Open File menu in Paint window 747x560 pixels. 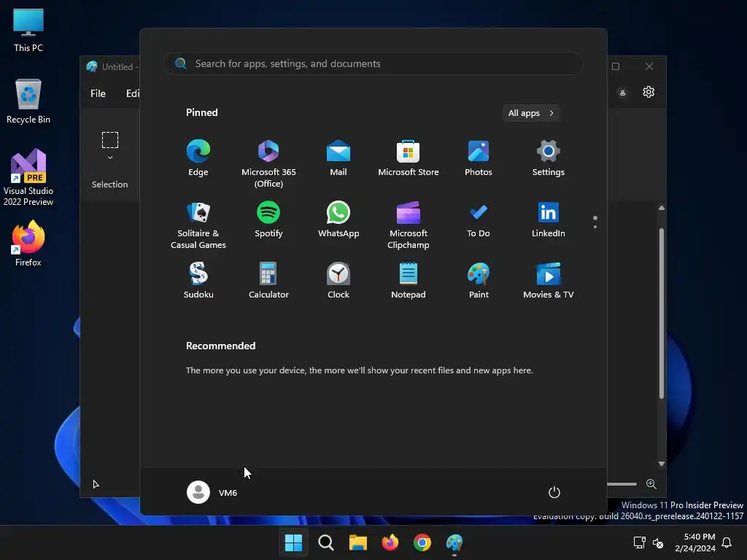click(x=98, y=93)
